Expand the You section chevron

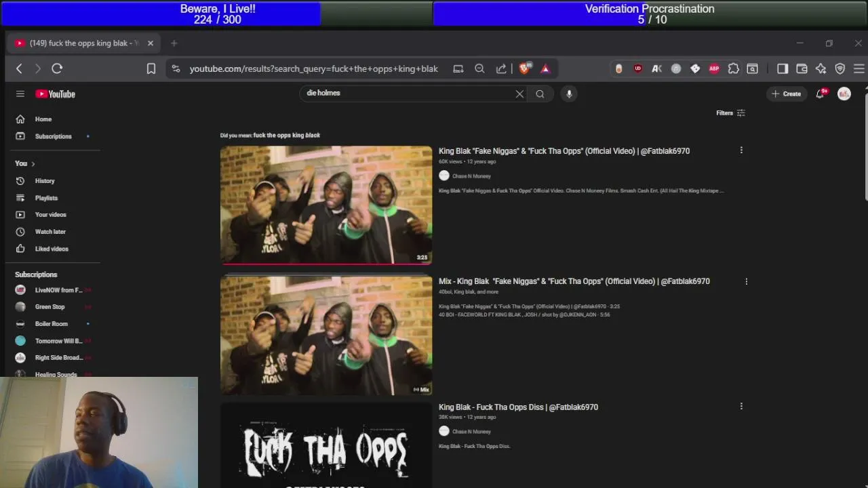33,163
